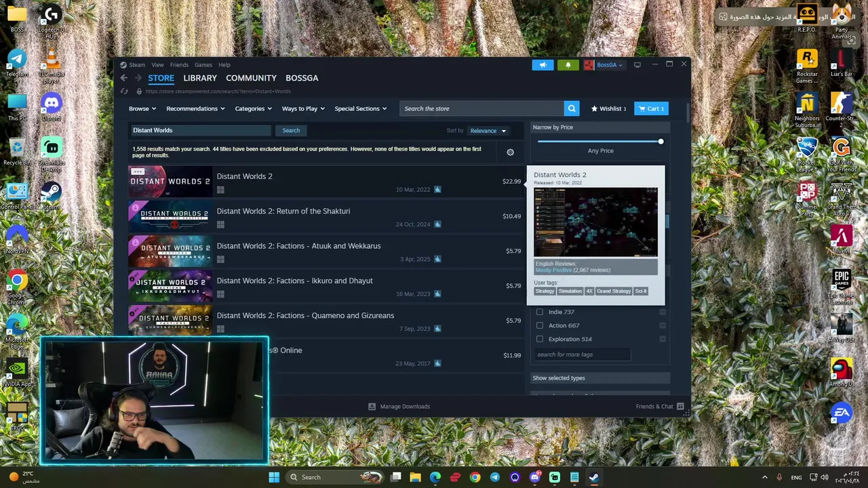This screenshot has width=868, height=488.
Task: Exclude the Indie tag with its minus icon
Action: tap(663, 312)
